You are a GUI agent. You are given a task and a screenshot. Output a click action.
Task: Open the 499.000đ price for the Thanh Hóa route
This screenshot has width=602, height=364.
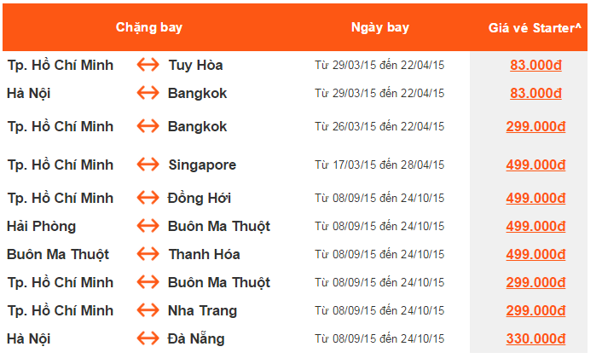[x=535, y=254]
